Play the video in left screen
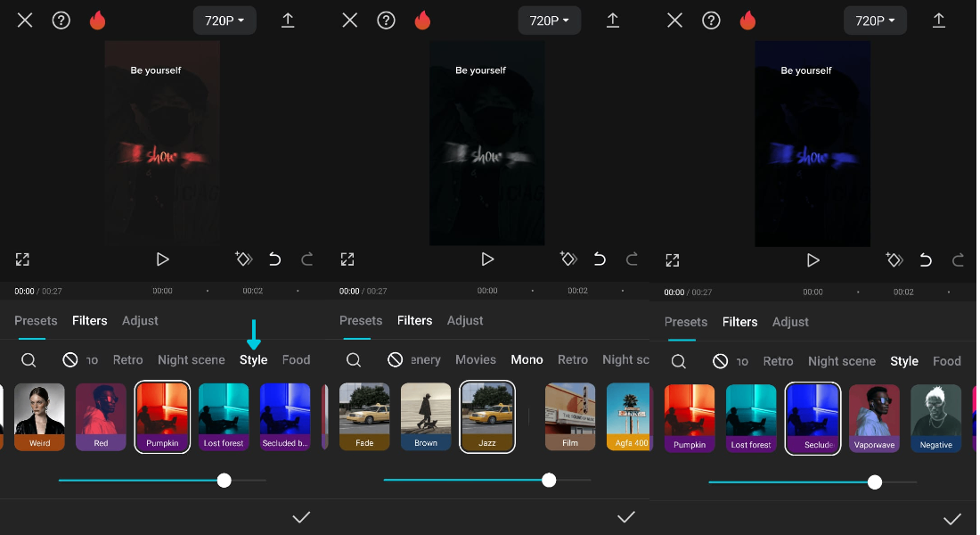 162,259
